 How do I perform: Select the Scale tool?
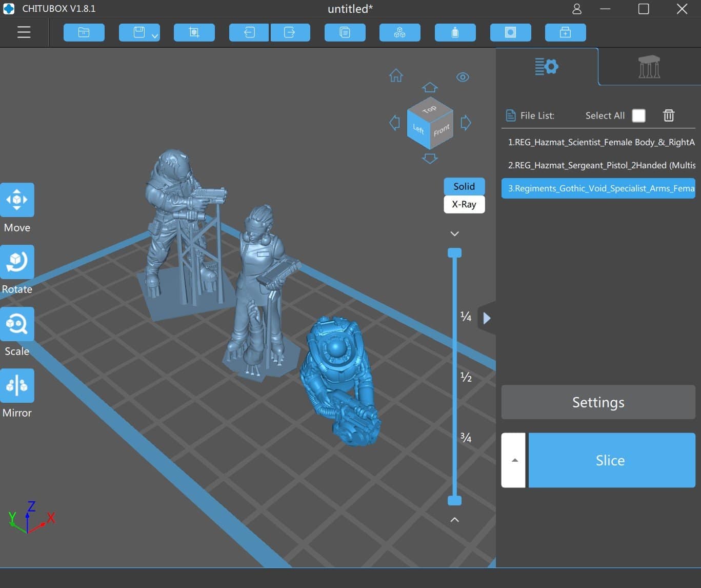coord(17,324)
